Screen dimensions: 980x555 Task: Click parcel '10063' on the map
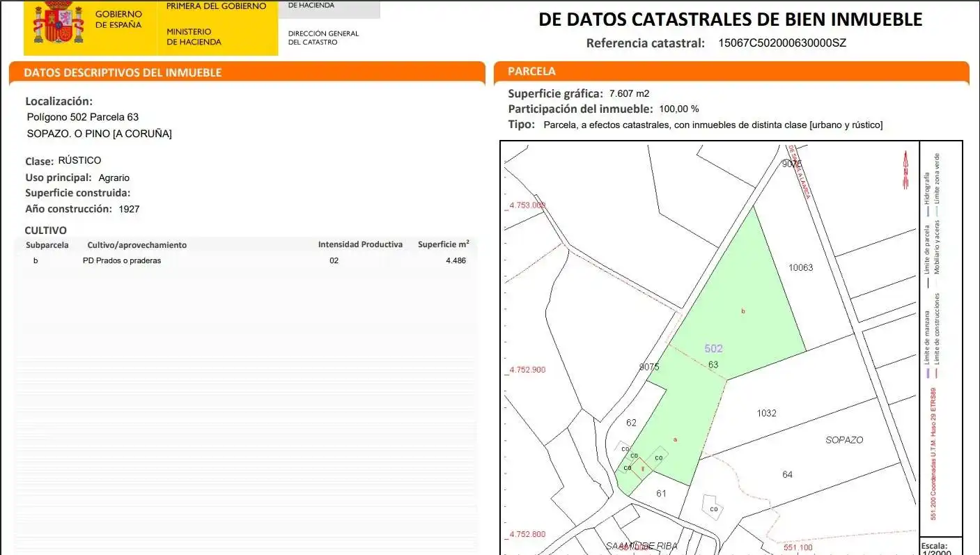[801, 267]
